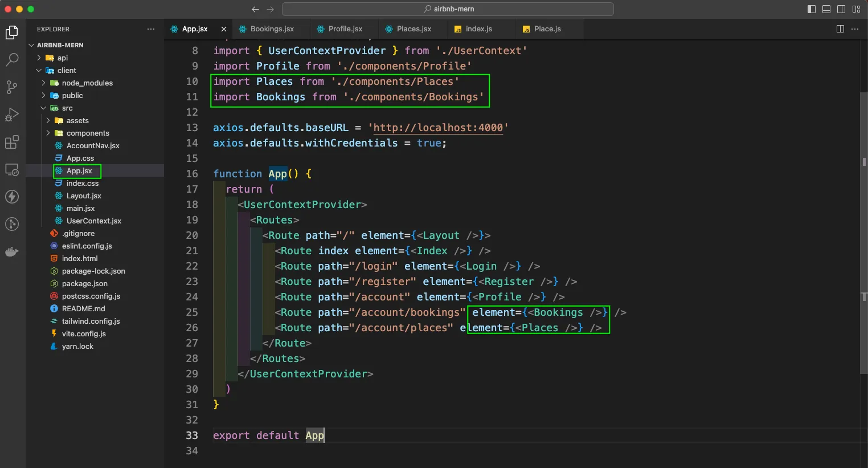Select the App.jsx tab
The width and height of the screenshot is (868, 468).
(195, 29)
